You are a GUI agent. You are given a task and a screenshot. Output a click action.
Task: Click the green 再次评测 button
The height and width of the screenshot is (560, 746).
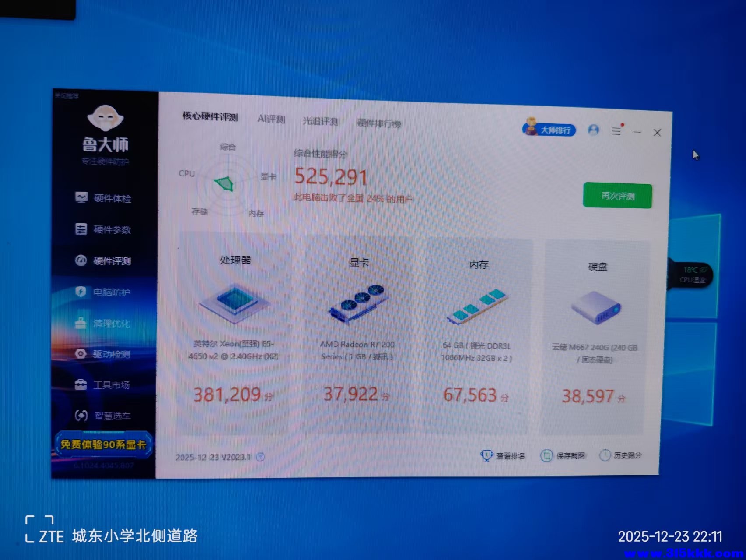[617, 196]
